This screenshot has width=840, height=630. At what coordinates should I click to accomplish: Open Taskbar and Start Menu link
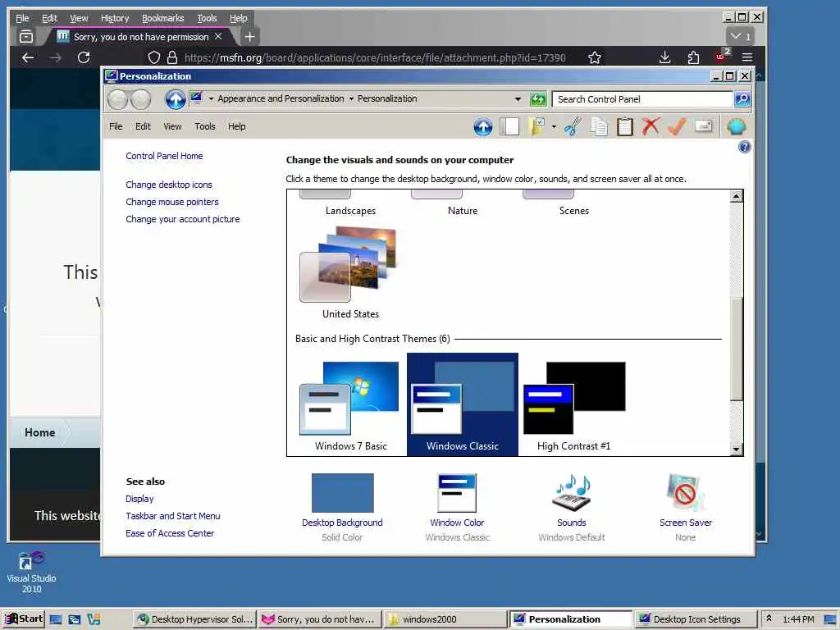pyautogui.click(x=172, y=516)
